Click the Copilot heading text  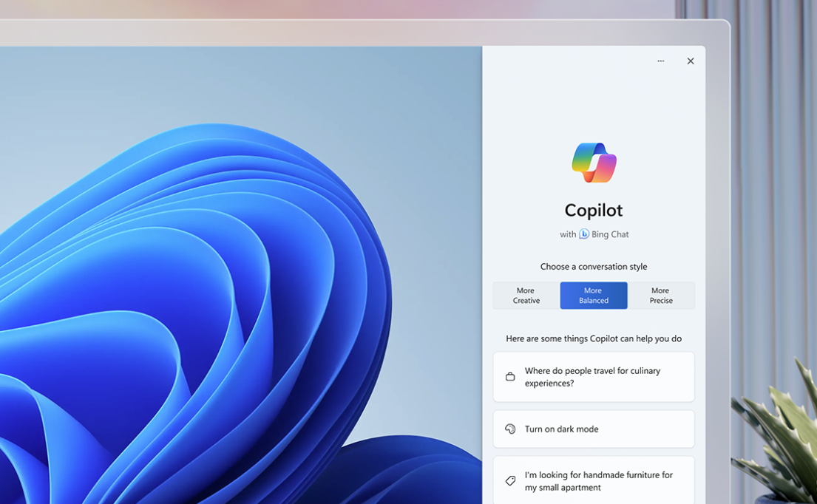coord(594,211)
